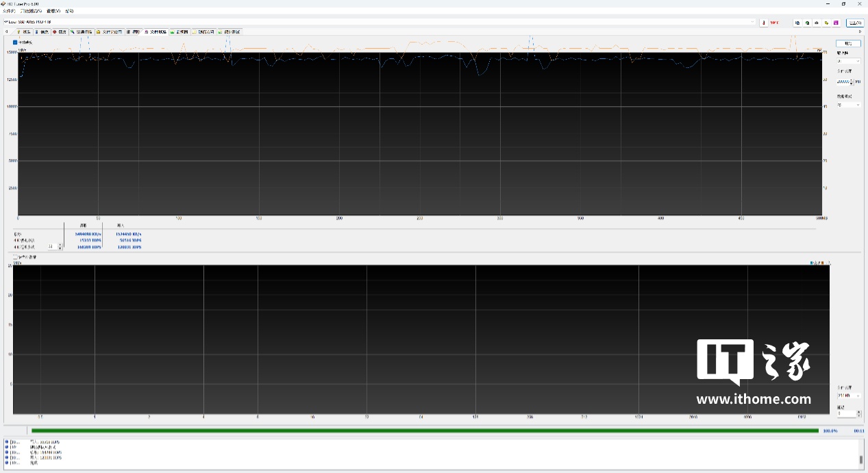Screen dimensions: 868x473
Task: Click the purple save icon in toolbar
Action: (x=836, y=23)
